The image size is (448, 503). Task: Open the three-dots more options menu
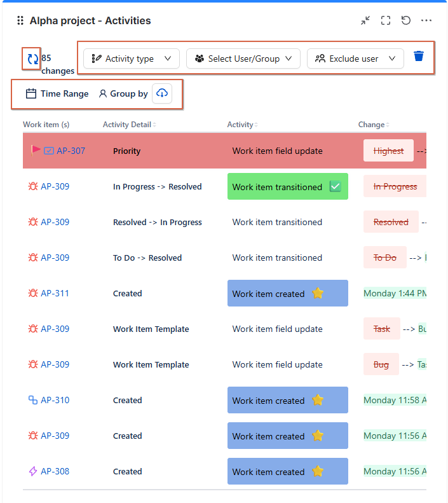426,20
